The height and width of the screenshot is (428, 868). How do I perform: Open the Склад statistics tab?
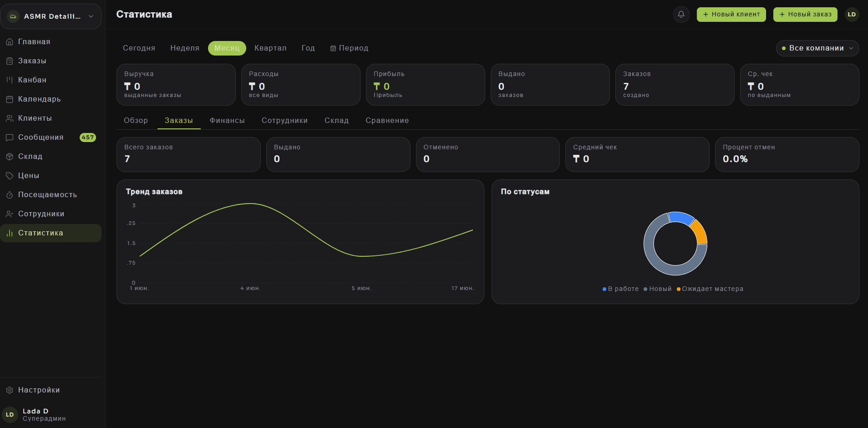[x=336, y=121]
